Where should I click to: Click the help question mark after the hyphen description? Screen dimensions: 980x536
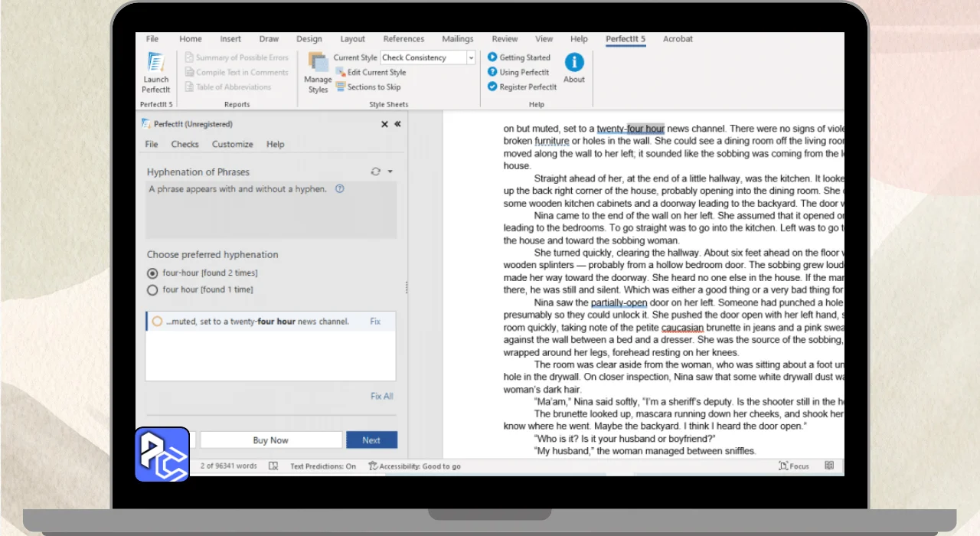pos(340,189)
